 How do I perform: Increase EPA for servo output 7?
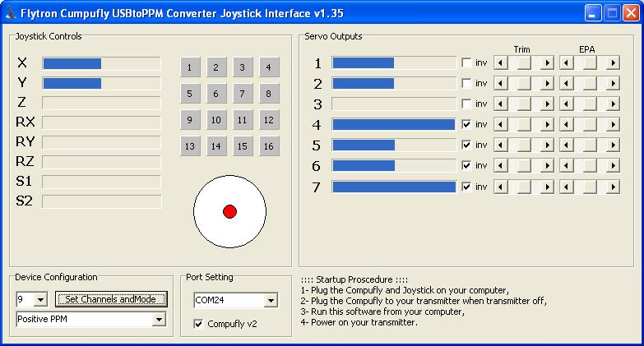pyautogui.click(x=613, y=187)
